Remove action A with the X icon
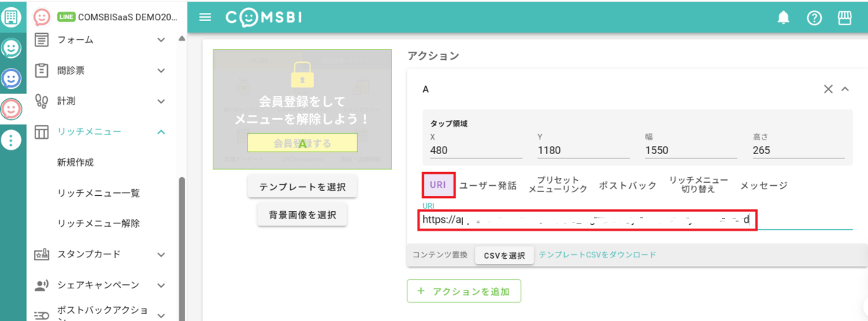The image size is (868, 321). click(x=828, y=89)
